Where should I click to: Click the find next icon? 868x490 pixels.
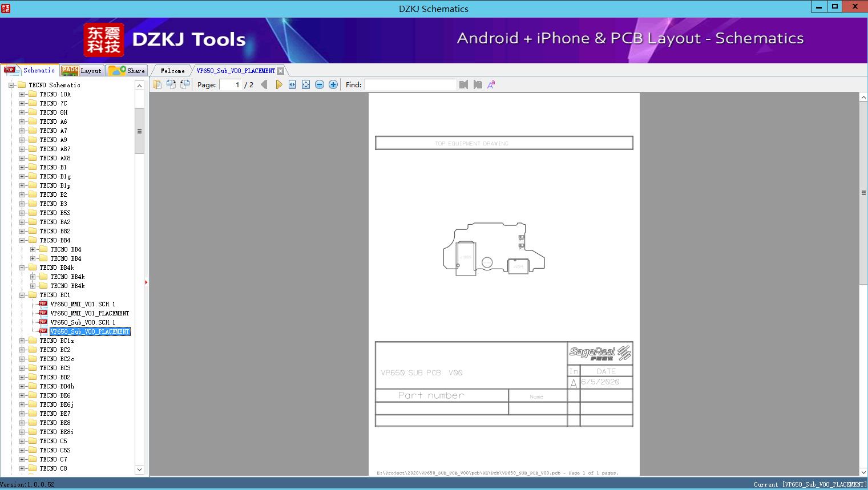point(478,84)
